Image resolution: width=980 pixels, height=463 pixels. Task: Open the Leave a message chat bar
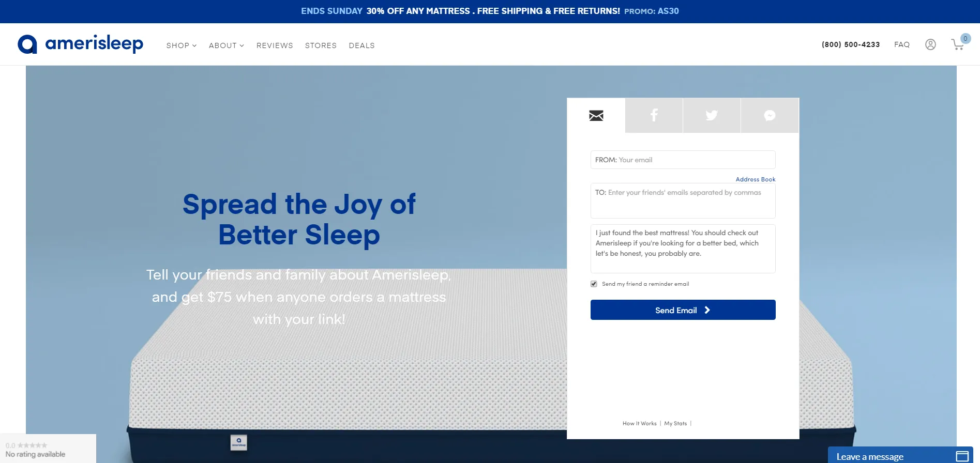click(900, 456)
